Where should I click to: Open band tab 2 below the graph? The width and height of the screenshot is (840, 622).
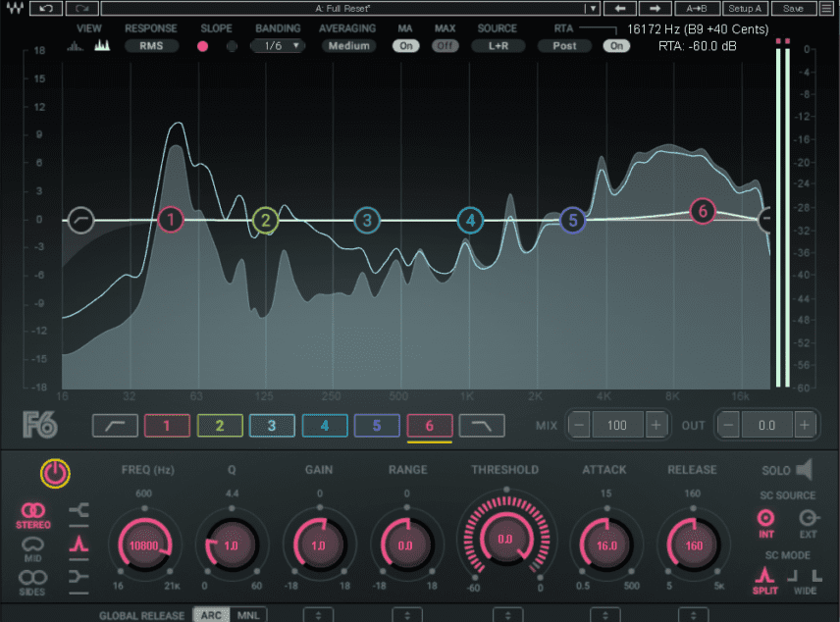pyautogui.click(x=220, y=426)
